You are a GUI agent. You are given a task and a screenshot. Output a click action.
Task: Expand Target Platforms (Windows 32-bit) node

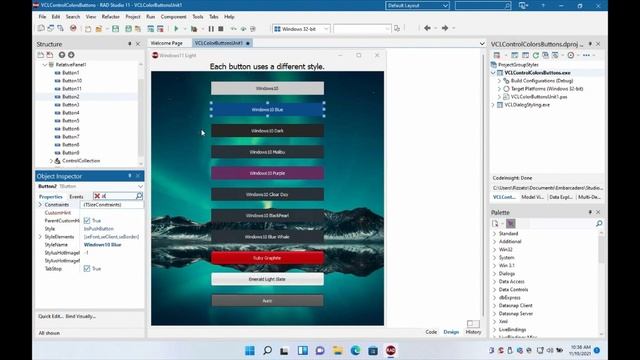coord(499,89)
